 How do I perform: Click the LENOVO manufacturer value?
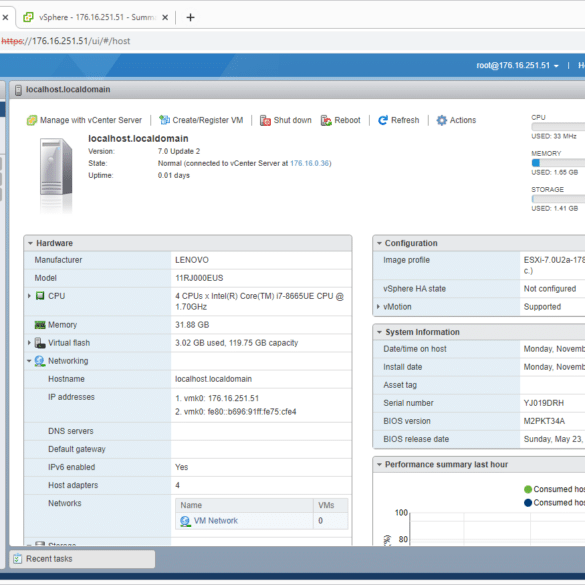[192, 260]
